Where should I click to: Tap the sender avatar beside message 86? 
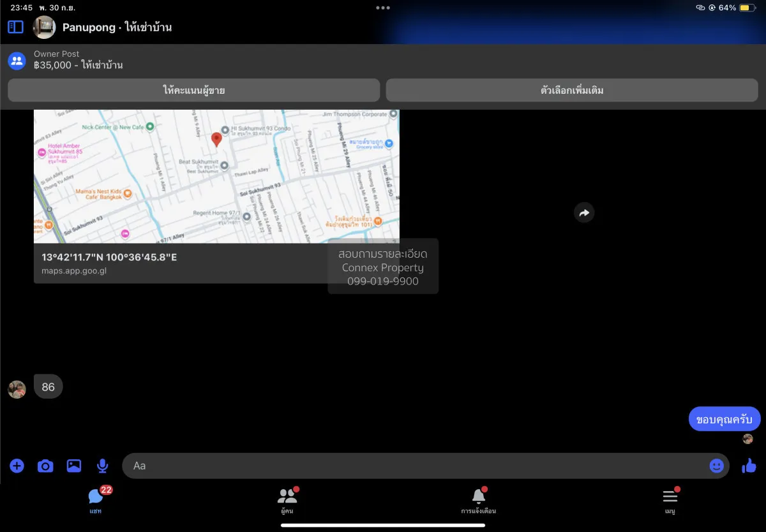coord(17,389)
